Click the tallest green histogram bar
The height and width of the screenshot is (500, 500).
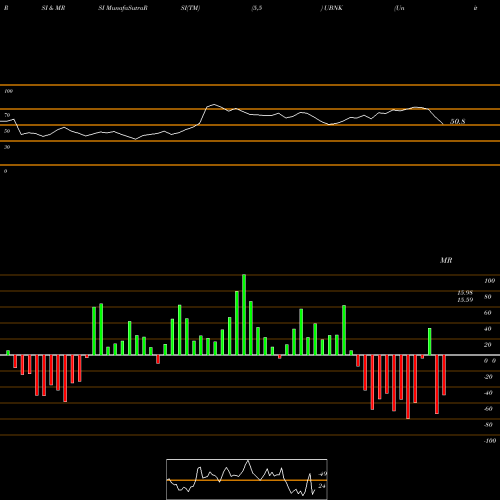244,315
